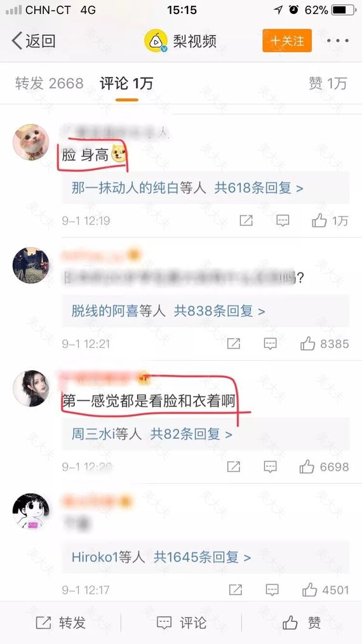
Task: Open the three-dot more options menu
Action: click(x=338, y=41)
